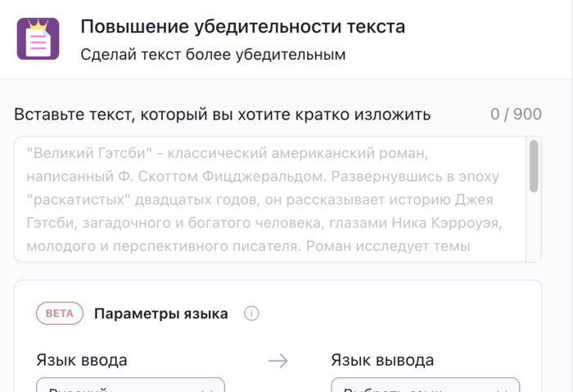Screen dimensions: 573x392
Task: Click the Повышение убедительности текста title
Action: point(242,26)
